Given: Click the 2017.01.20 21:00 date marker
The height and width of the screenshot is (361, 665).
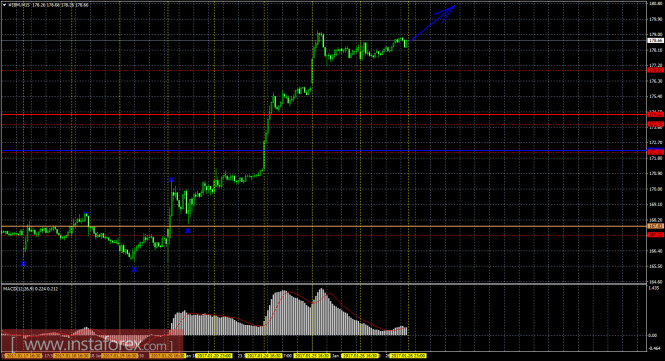Looking at the screenshot, I should (214, 355).
